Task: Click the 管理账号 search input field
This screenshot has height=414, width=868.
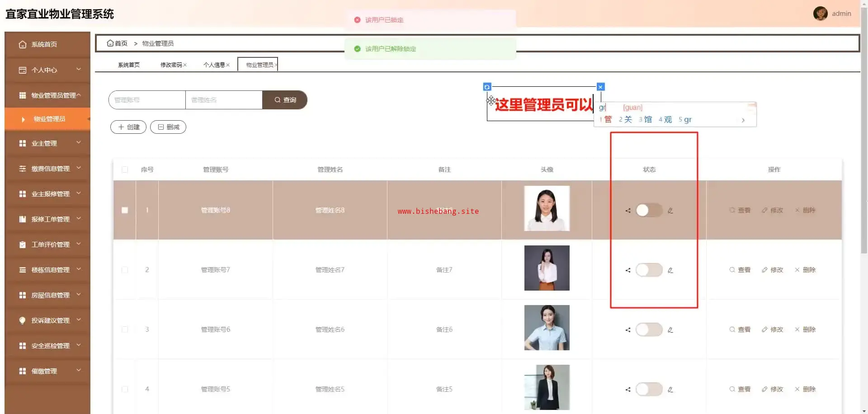Action: 147,100
